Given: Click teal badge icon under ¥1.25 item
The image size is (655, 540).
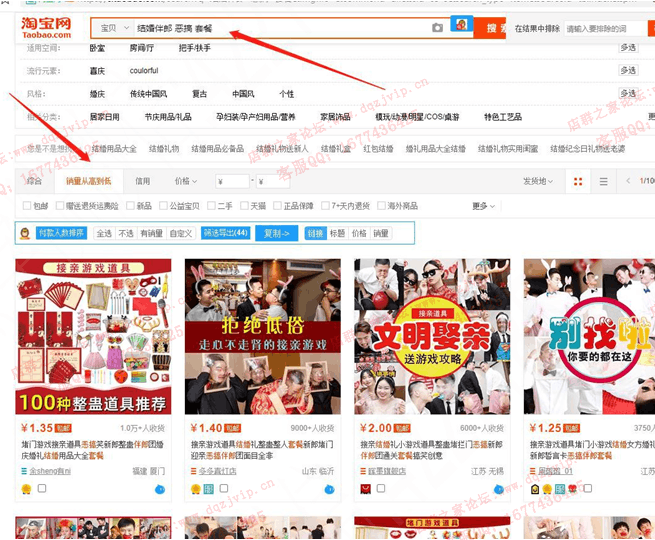Looking at the screenshot, I should 560,489.
